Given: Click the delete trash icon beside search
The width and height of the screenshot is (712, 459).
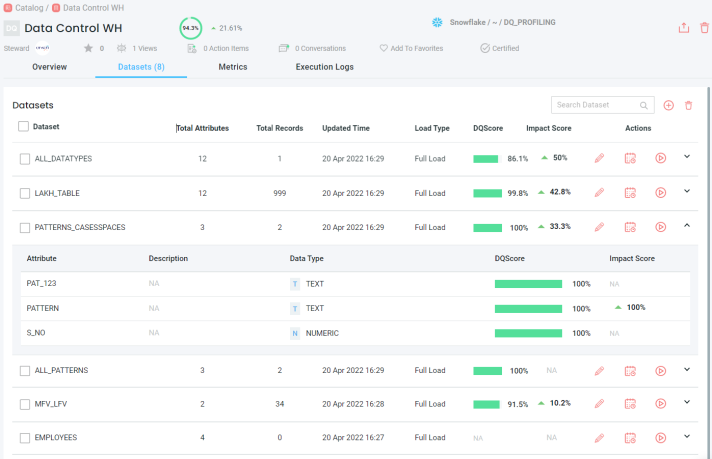Looking at the screenshot, I should [688, 105].
